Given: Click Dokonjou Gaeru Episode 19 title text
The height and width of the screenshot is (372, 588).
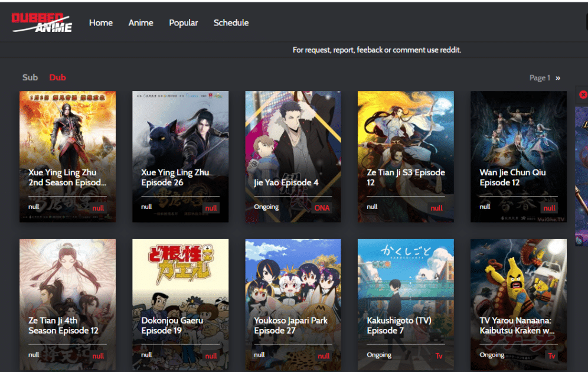Looking at the screenshot, I should click(172, 325).
